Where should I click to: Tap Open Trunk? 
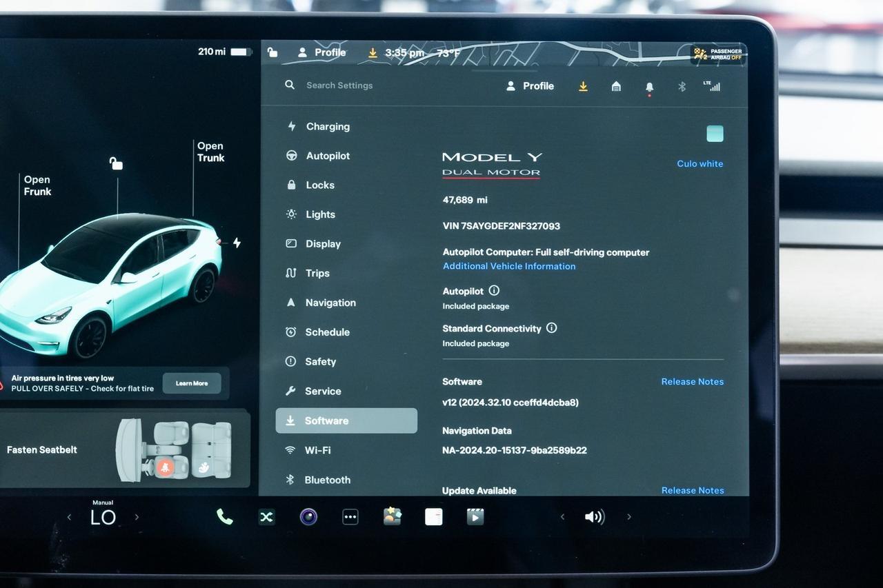(x=210, y=152)
